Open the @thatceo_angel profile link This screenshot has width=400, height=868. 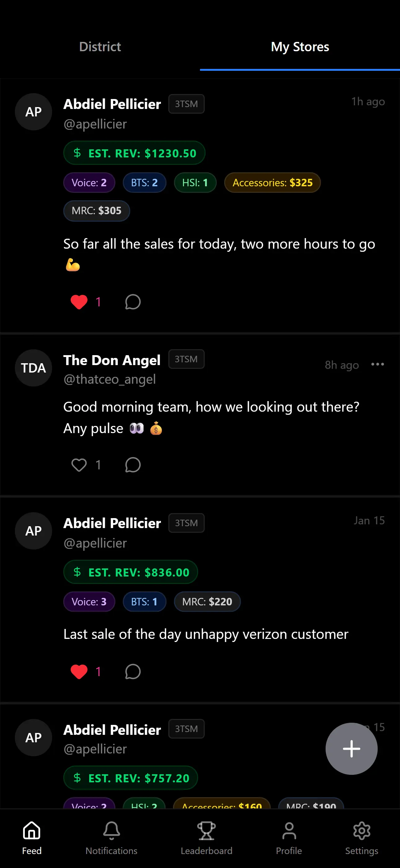point(109,379)
